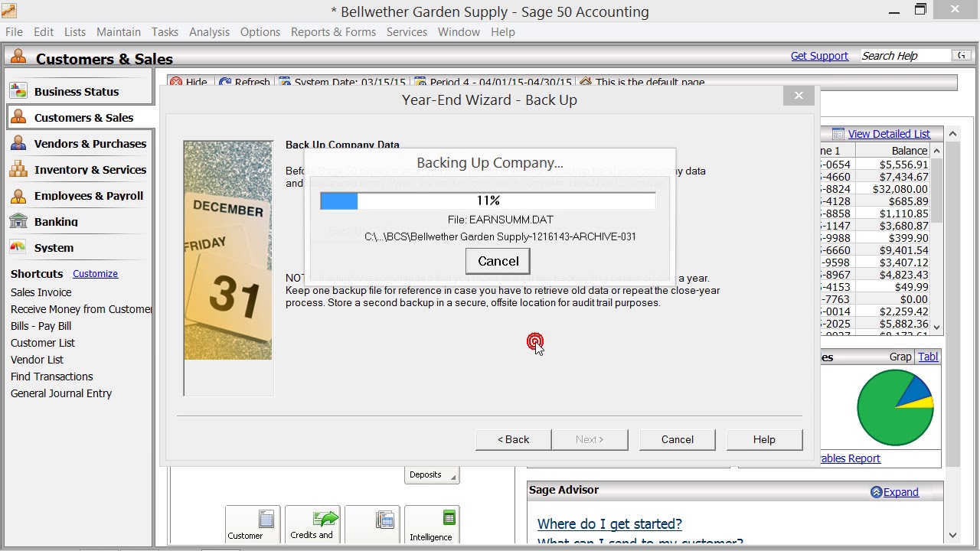Open the Tasks menu
980x551 pixels.
165,32
